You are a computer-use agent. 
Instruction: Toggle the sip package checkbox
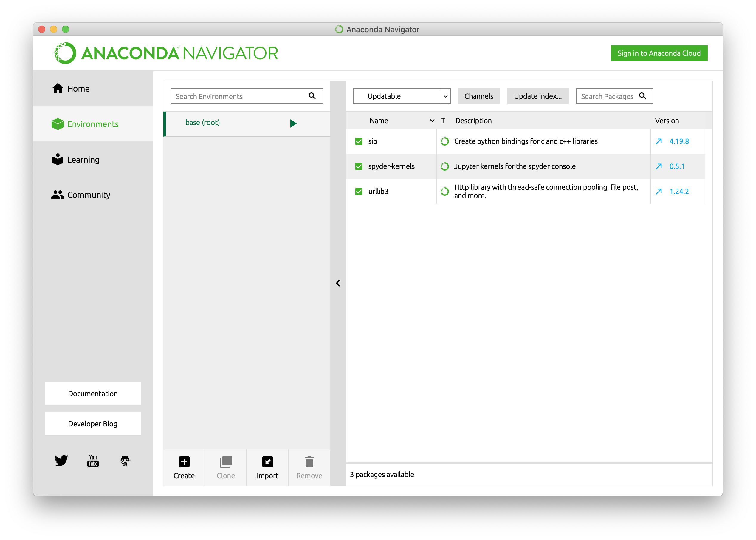359,141
